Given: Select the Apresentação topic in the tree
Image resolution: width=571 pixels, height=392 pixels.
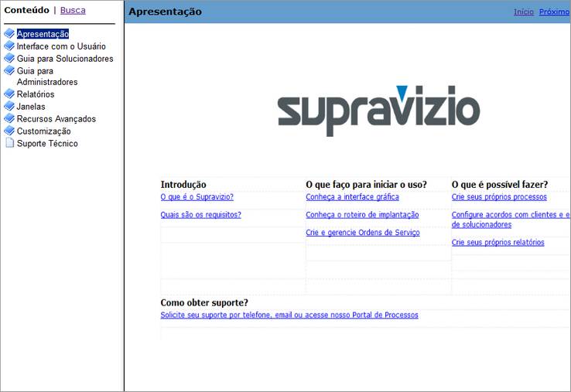Looking at the screenshot, I should pyautogui.click(x=43, y=34).
